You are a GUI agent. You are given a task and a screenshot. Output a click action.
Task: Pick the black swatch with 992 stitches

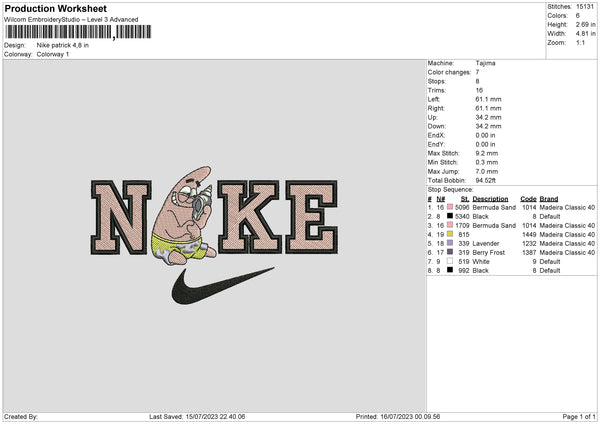click(x=450, y=270)
